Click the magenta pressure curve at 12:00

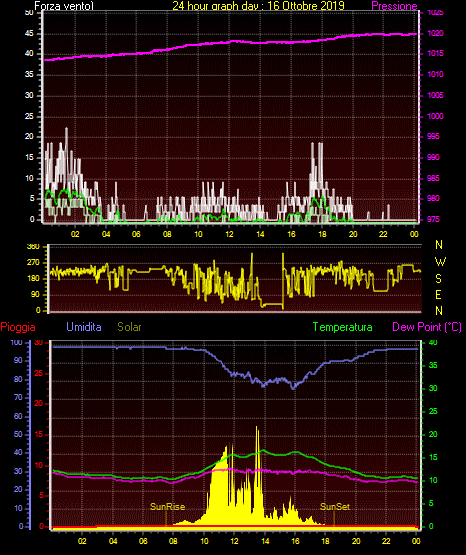[x=229, y=42]
